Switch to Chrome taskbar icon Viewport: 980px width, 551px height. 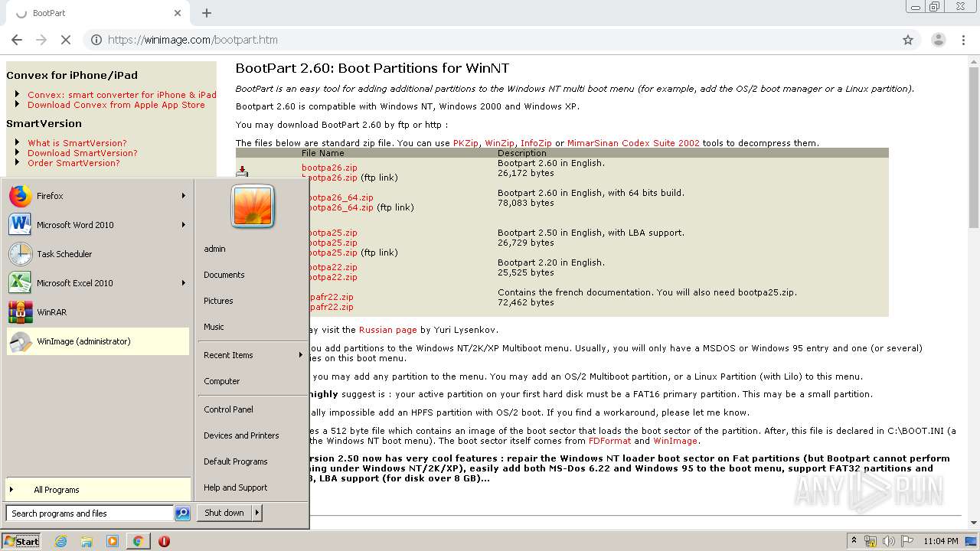point(138,541)
